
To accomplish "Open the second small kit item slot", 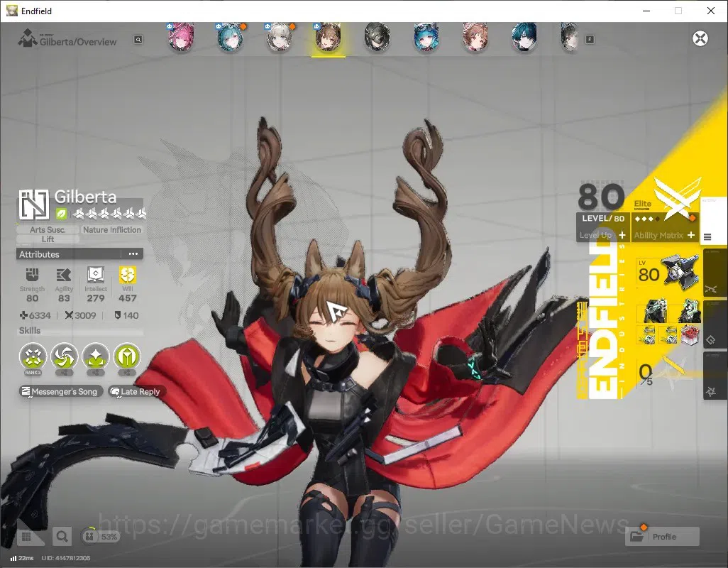I will [x=668, y=335].
